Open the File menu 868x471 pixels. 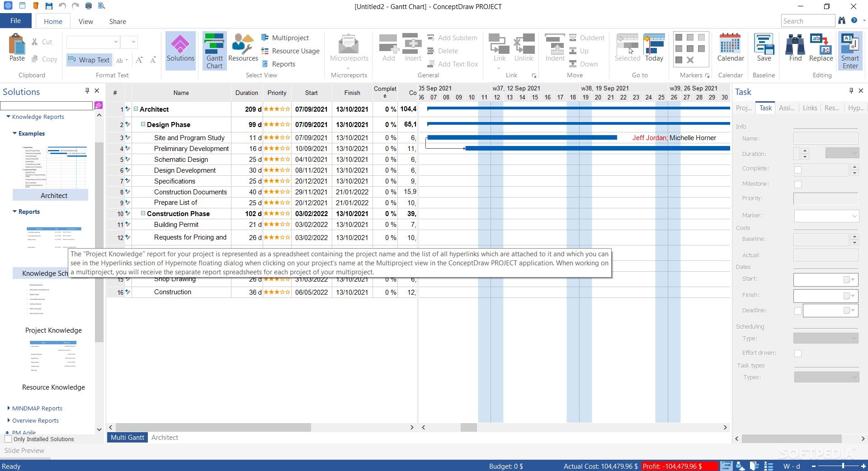coord(16,21)
